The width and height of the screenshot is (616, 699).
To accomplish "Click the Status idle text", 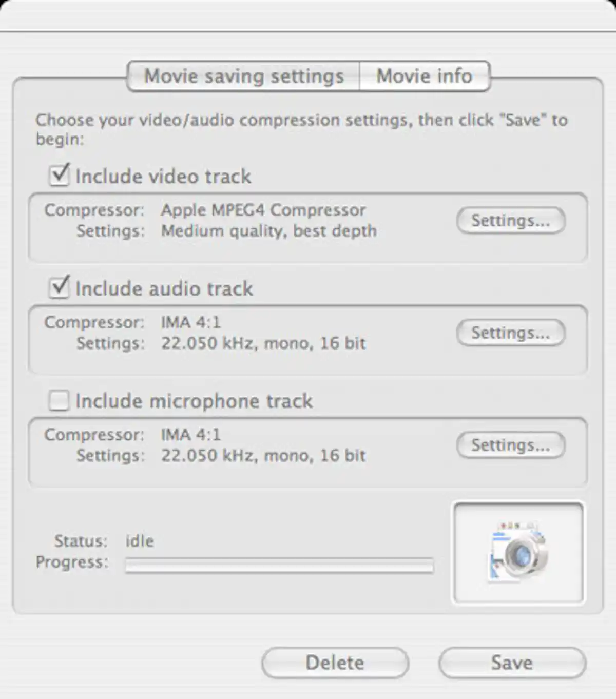I will pos(139,540).
